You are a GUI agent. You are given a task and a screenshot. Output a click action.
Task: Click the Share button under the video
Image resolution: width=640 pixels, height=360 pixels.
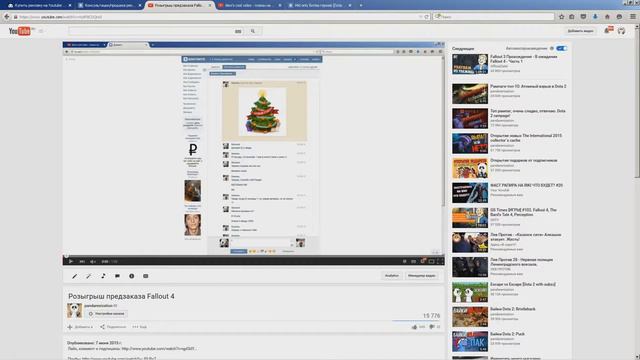113,327
